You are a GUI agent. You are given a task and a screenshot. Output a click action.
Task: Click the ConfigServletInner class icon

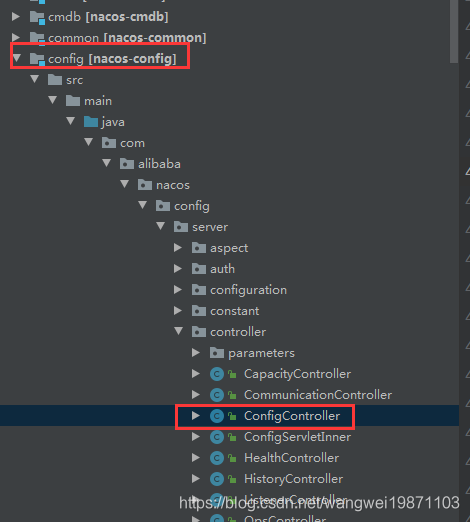point(217,437)
